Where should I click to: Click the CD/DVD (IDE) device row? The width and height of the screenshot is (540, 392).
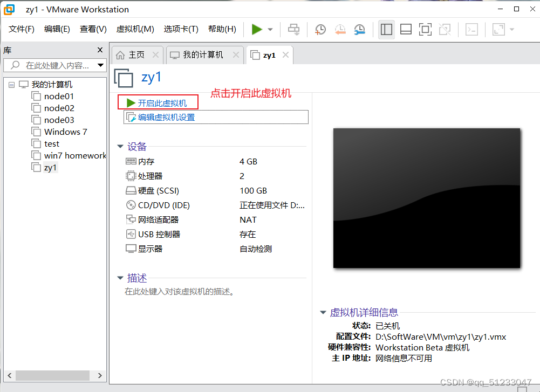[216, 205]
